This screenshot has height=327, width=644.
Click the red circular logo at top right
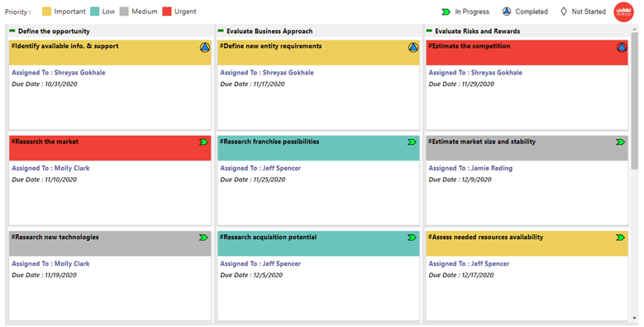(624, 12)
